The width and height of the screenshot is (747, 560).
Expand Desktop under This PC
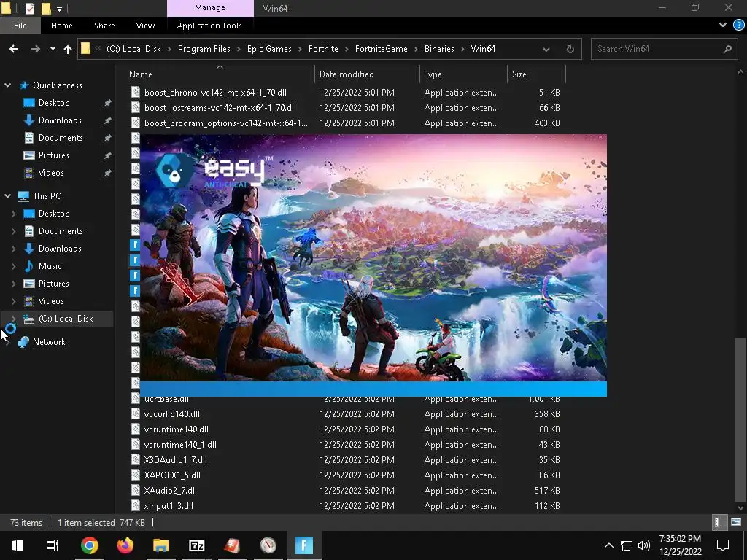tap(13, 214)
